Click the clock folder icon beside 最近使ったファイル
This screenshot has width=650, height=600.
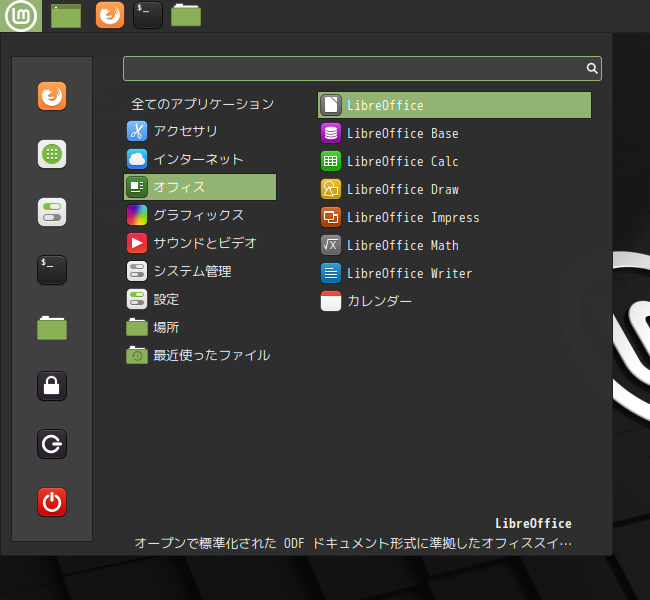click(137, 355)
